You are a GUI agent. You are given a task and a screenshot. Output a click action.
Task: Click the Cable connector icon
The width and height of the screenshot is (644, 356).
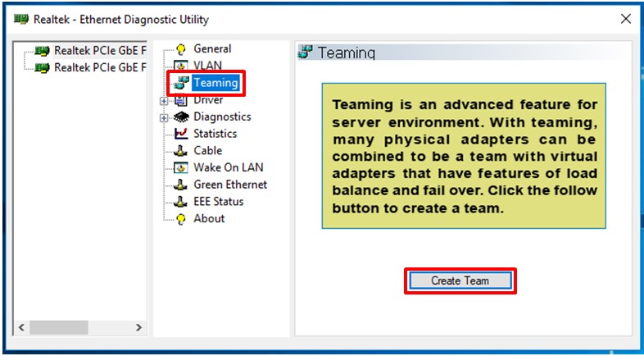(x=180, y=151)
